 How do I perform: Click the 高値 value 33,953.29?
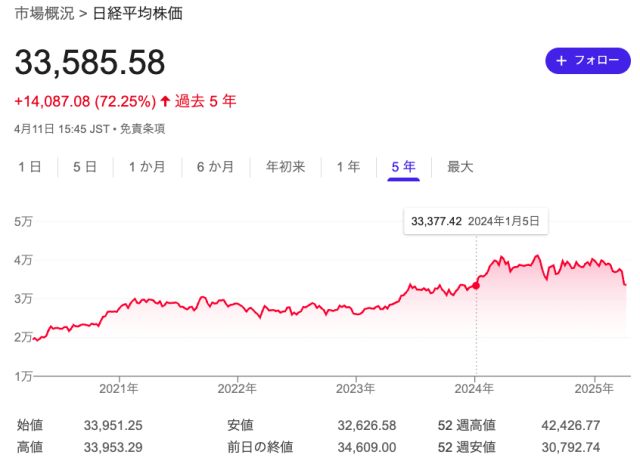click(x=113, y=447)
